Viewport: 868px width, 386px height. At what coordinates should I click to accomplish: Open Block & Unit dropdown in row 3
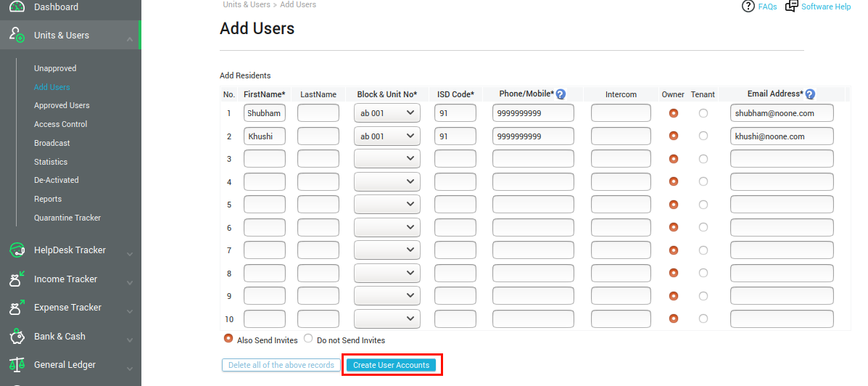point(387,159)
